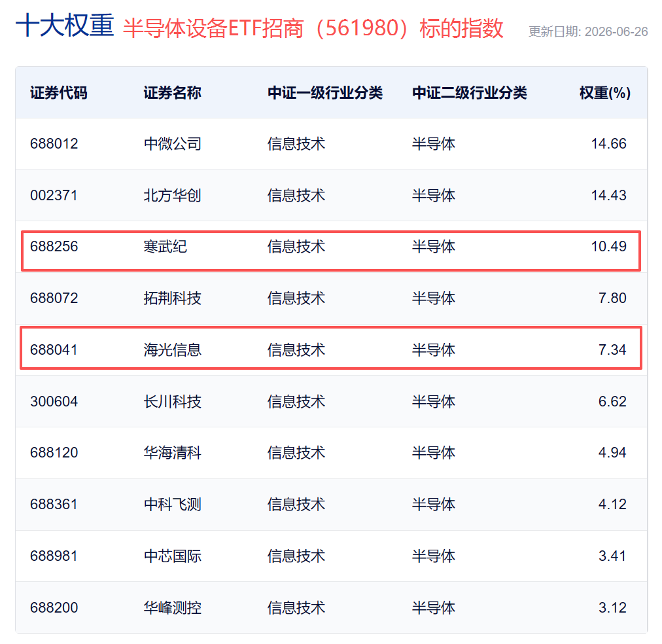Click weight value 7.34

tap(612, 350)
